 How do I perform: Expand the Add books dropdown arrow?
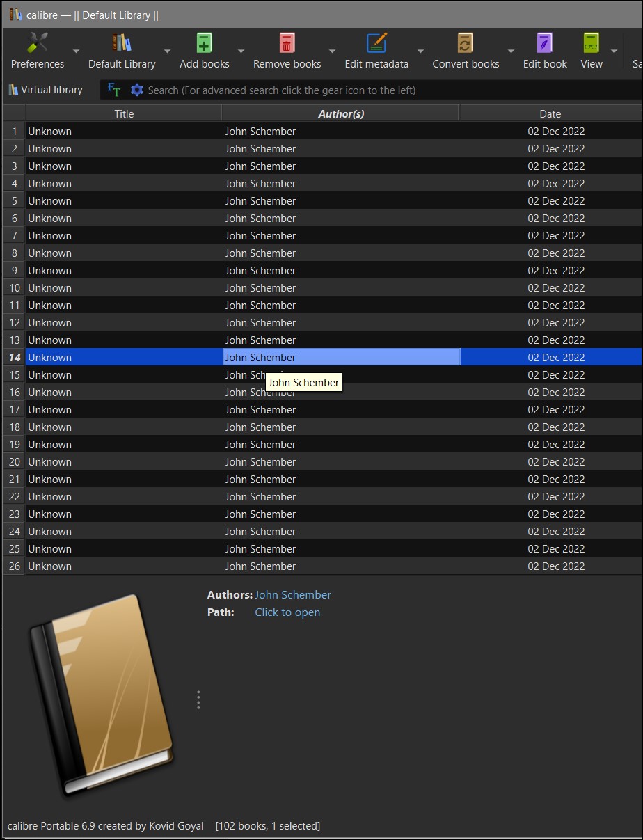[x=241, y=51]
